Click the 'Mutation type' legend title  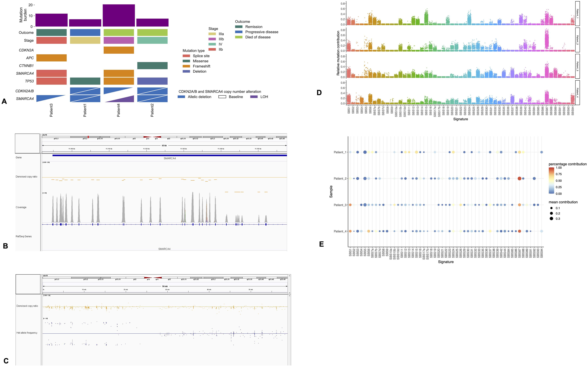[194, 50]
